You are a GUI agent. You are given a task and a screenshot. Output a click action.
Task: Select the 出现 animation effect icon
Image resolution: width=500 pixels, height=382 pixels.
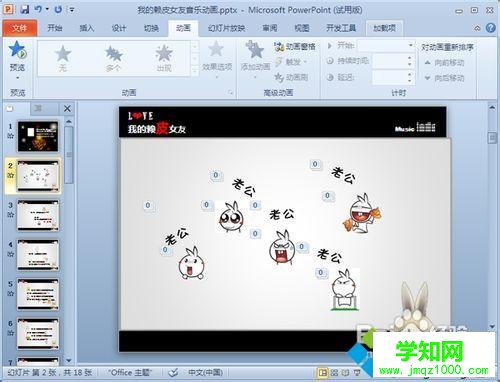click(x=164, y=57)
